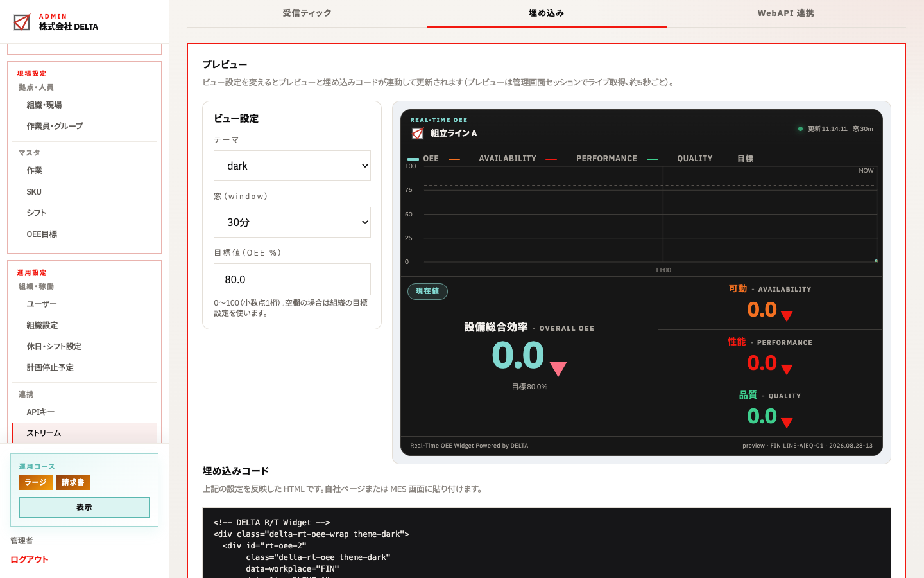Select ストリーム menu item
The height and width of the screenshot is (578, 924).
(x=84, y=433)
